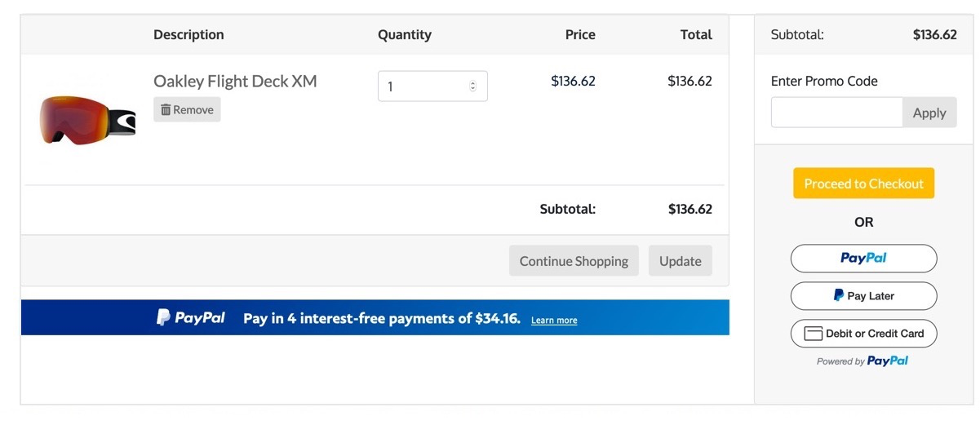Viewport: 980px width, 447px height.
Task: Click the Description column header
Action: [x=188, y=35]
